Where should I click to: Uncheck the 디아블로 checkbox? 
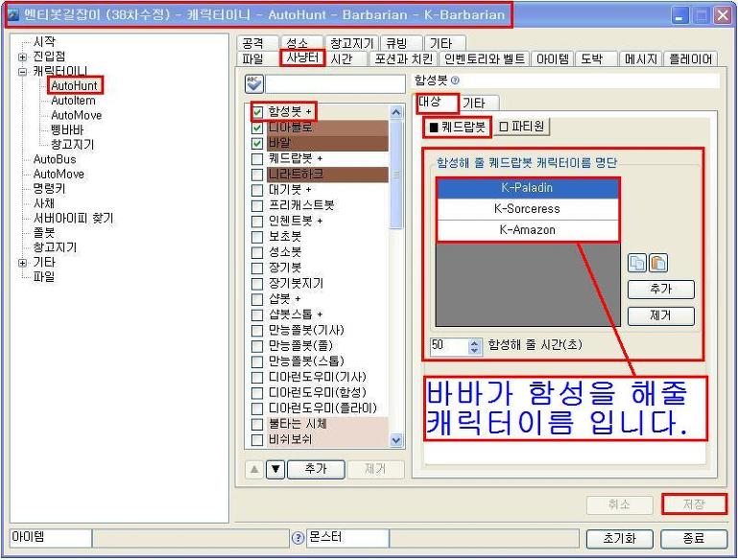[257, 128]
